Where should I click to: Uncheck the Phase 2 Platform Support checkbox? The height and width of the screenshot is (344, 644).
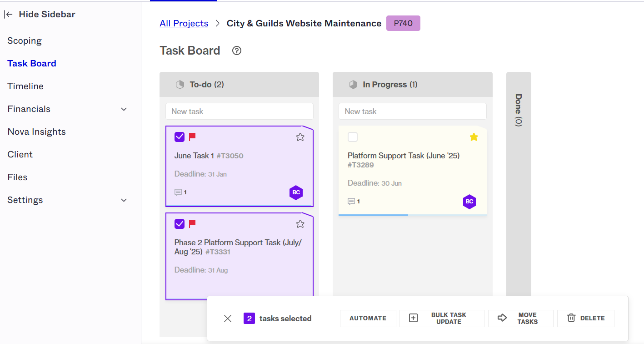click(180, 224)
